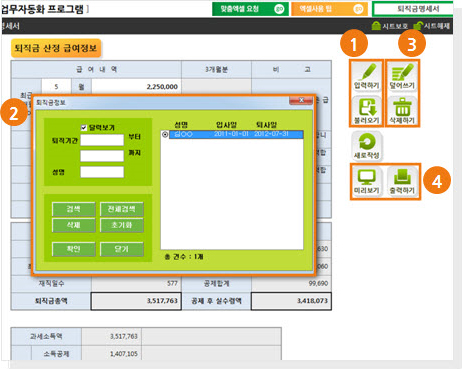Click the 입사일 column header

coord(226,125)
